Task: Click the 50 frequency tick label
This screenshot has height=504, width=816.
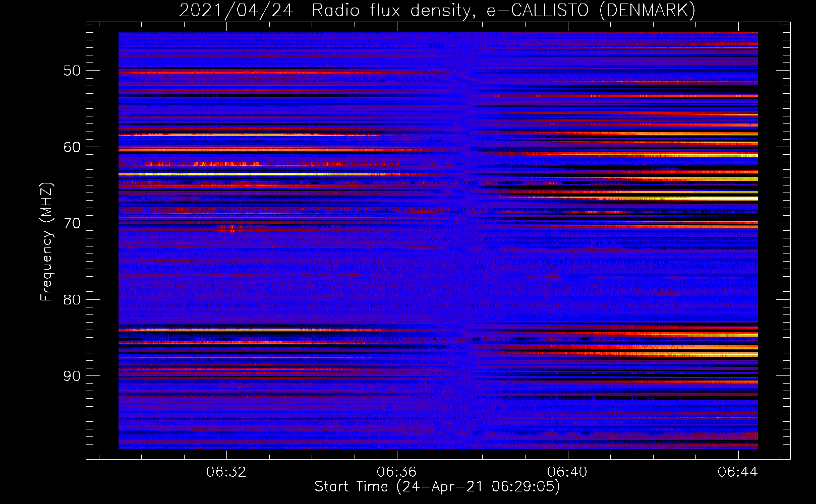Action: [72, 71]
